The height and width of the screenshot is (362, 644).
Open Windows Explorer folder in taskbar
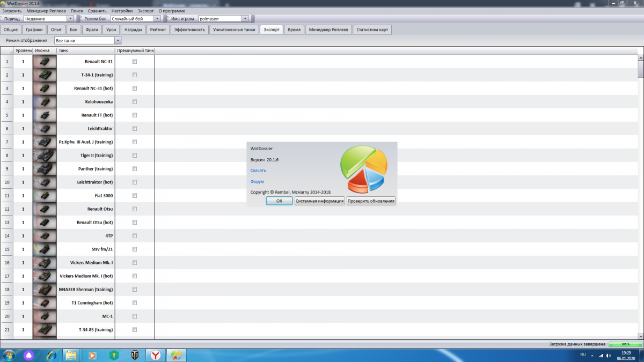click(71, 355)
